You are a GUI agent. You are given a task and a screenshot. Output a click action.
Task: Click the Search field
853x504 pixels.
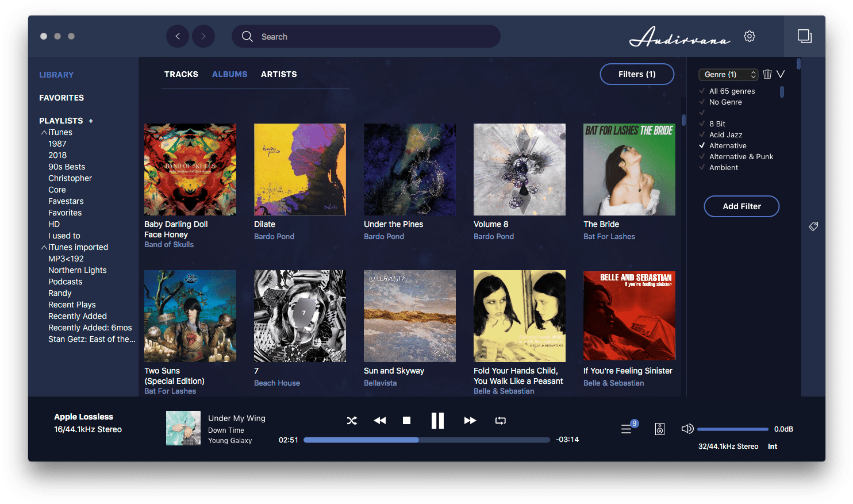[366, 36]
